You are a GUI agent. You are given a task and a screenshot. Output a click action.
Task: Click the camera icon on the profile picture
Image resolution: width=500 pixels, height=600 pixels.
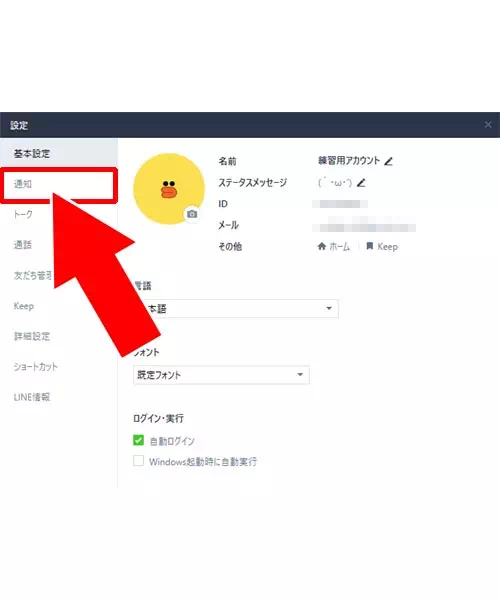tap(192, 214)
